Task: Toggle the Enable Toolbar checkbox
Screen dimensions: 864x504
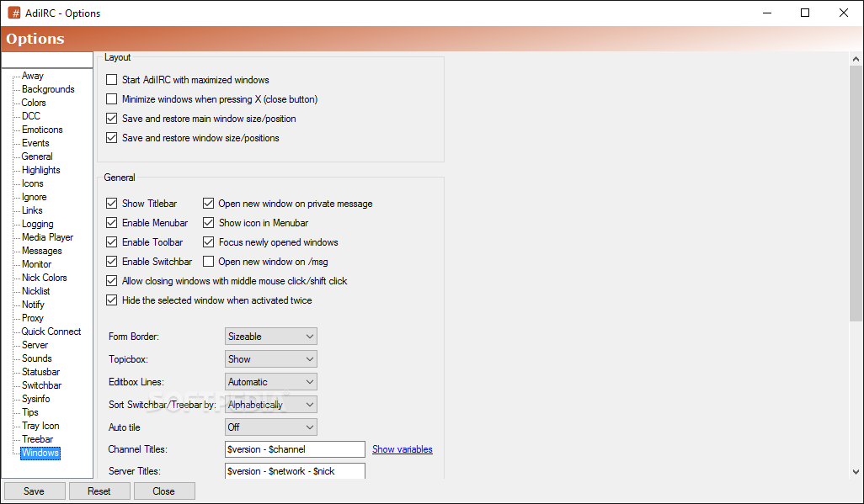Action: point(112,241)
